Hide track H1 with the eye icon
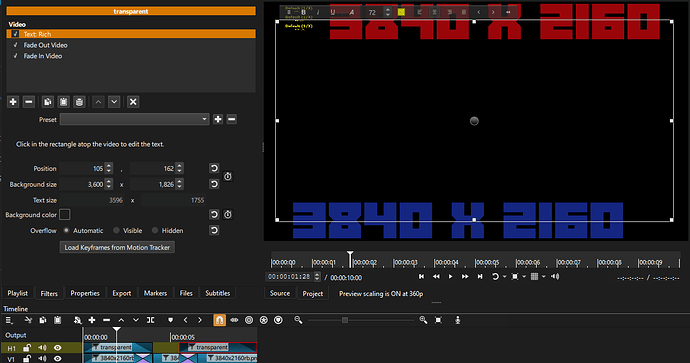Screen dimensions: 690x363 coord(57,348)
